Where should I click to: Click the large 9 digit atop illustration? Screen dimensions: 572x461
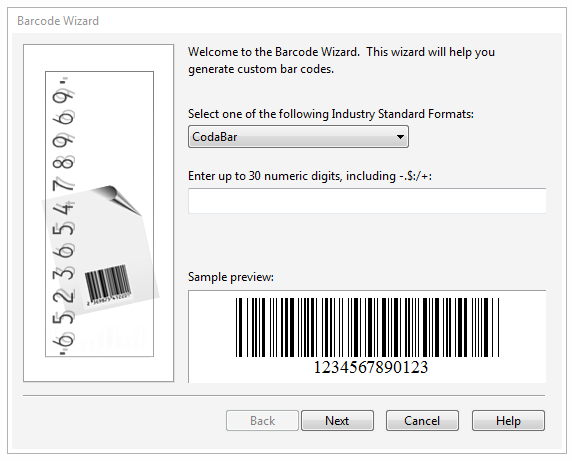63,97
